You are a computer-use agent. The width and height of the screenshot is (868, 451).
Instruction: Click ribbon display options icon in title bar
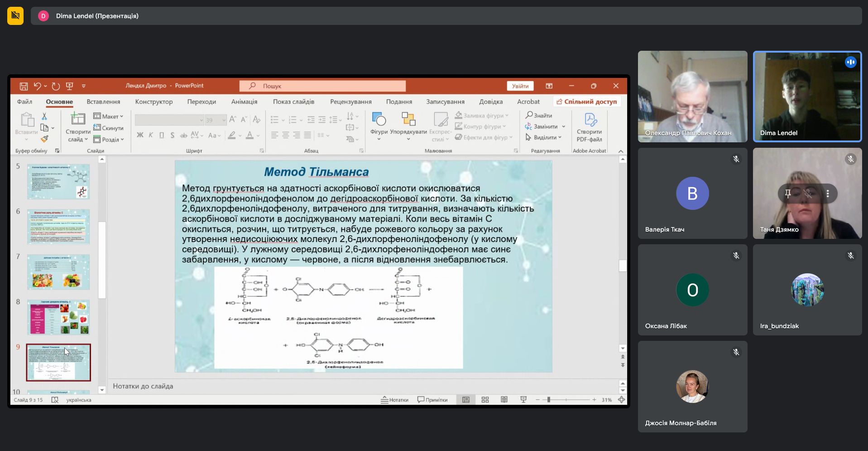coord(549,86)
